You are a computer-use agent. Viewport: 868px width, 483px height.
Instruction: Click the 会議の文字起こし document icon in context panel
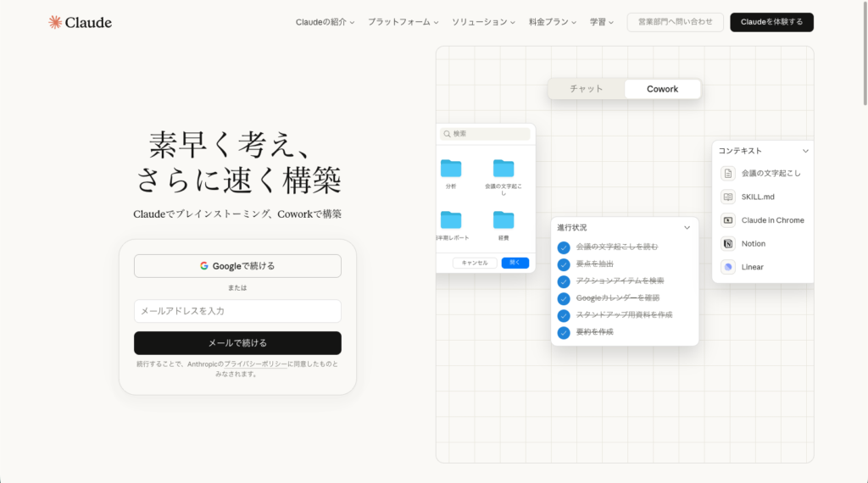point(727,173)
